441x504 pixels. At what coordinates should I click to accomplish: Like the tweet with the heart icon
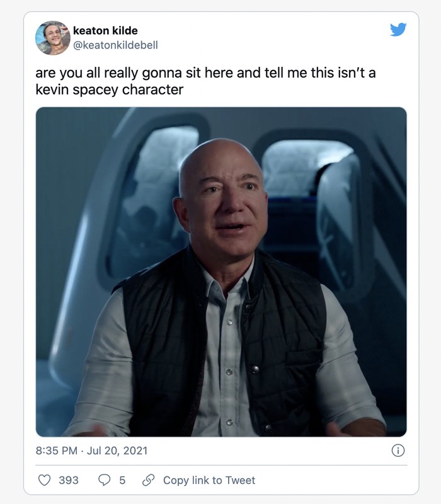coord(44,480)
